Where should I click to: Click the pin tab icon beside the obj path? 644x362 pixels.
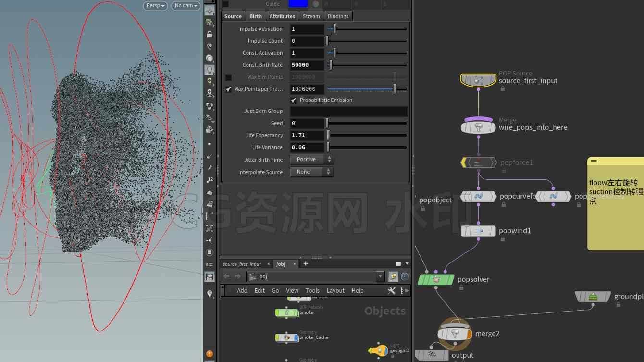(x=393, y=276)
